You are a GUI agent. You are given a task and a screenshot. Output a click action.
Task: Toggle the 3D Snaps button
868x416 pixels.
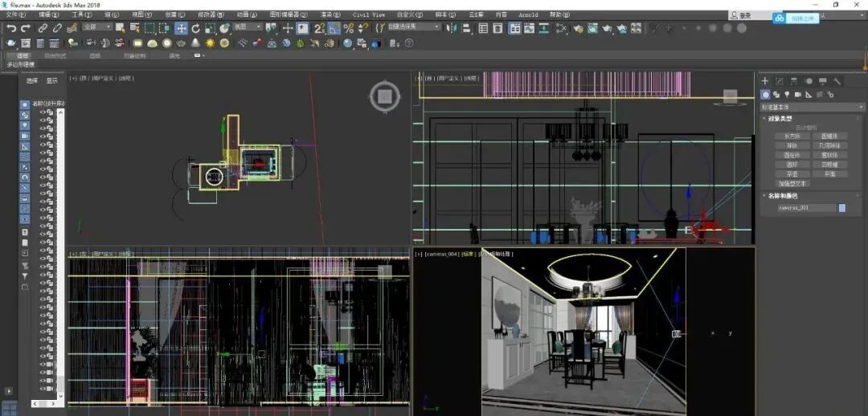(319, 28)
